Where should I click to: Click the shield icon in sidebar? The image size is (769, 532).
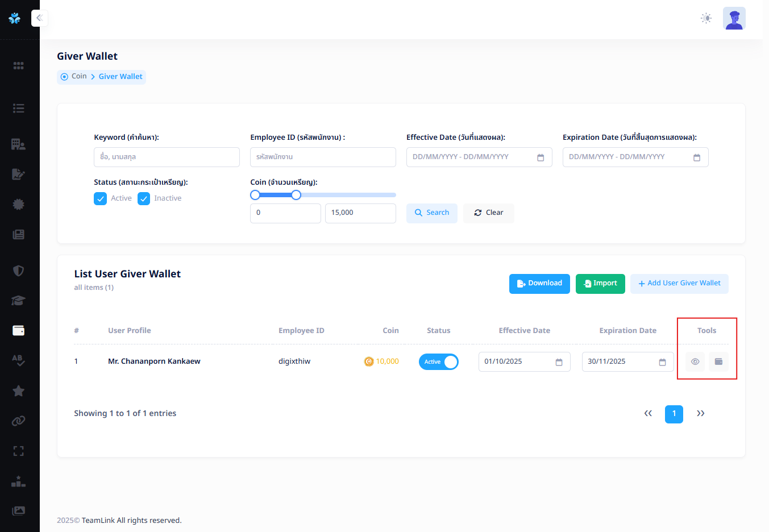pyautogui.click(x=18, y=271)
